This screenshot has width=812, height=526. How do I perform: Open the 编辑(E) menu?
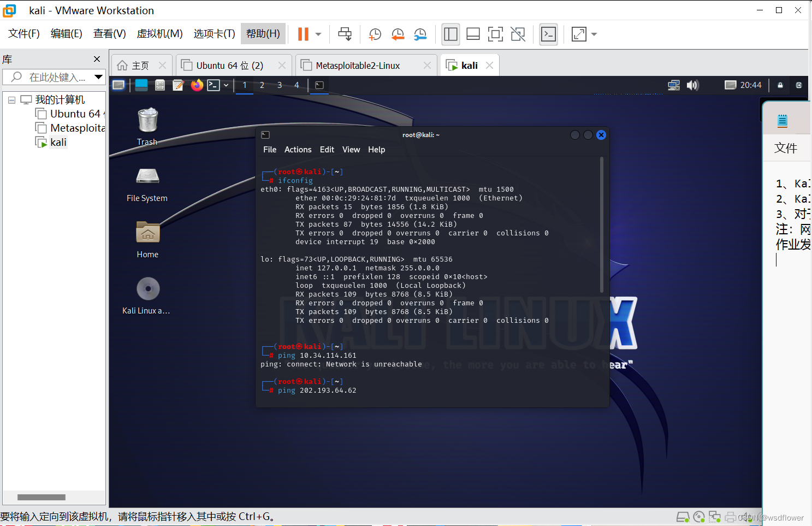click(67, 34)
